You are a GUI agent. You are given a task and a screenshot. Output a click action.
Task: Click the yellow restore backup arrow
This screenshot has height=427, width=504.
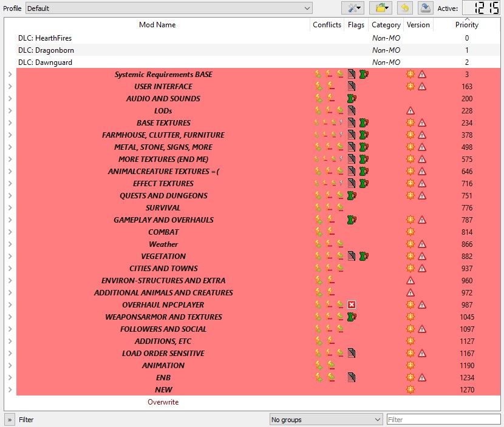tap(405, 8)
